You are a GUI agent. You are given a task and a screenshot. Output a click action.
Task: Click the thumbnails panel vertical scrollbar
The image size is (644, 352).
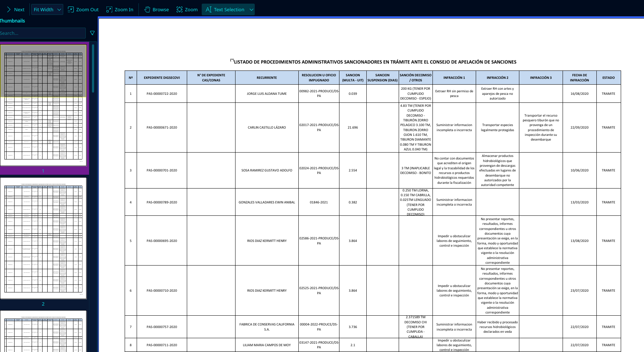(93, 68)
